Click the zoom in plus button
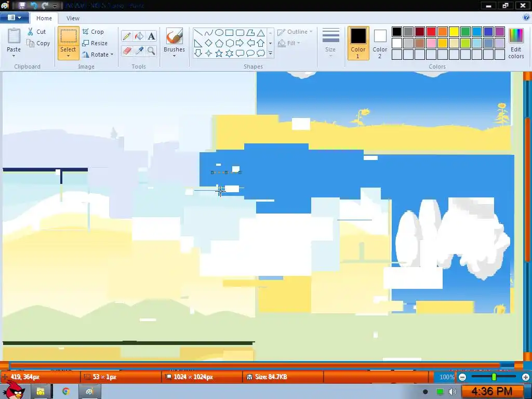Image resolution: width=532 pixels, height=399 pixels. tap(526, 377)
